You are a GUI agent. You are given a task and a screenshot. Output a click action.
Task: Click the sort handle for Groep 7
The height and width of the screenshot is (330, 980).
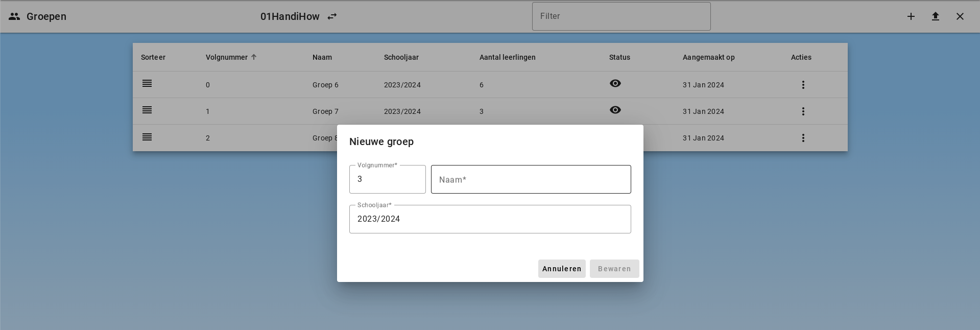click(x=147, y=110)
